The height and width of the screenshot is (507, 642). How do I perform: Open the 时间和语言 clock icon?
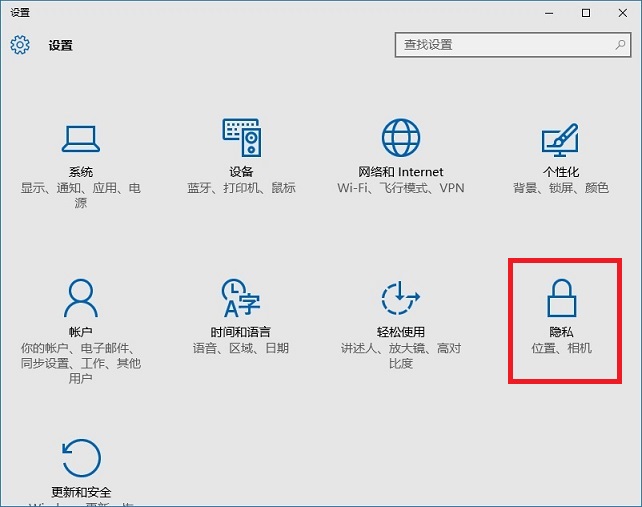pos(241,298)
